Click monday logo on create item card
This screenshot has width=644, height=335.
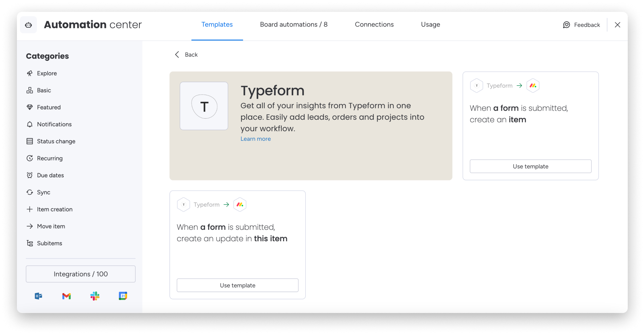point(533,86)
